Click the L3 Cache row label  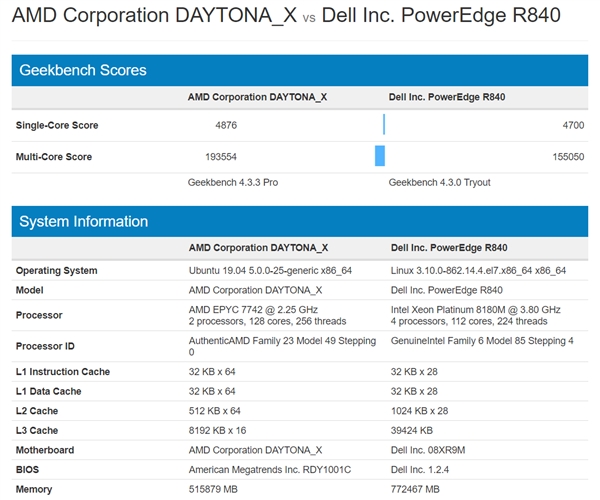(x=37, y=430)
